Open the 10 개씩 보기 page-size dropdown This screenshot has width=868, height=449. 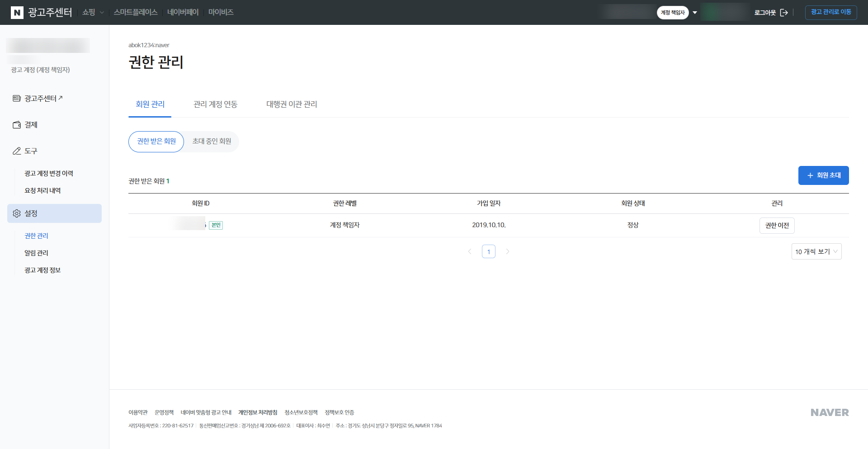(x=816, y=251)
